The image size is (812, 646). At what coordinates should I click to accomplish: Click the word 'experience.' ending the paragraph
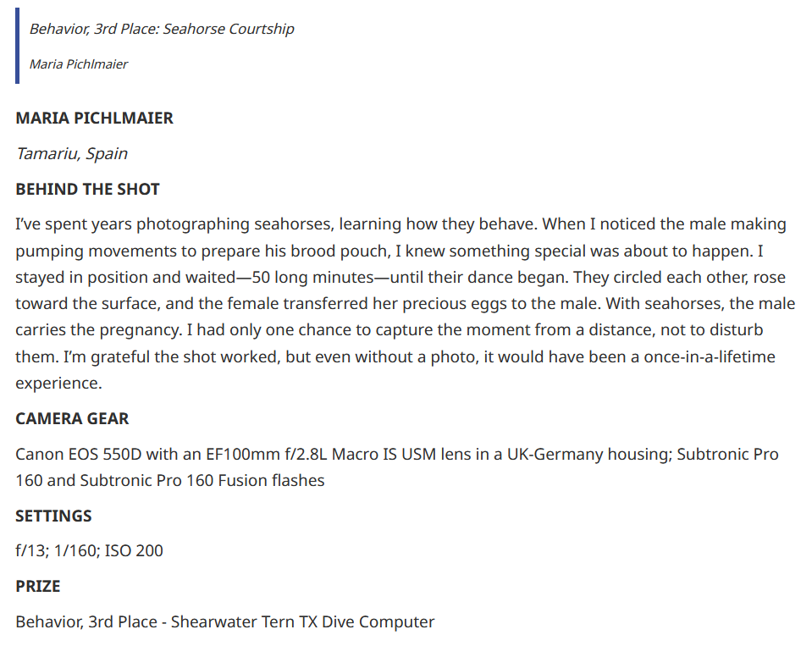point(58,384)
